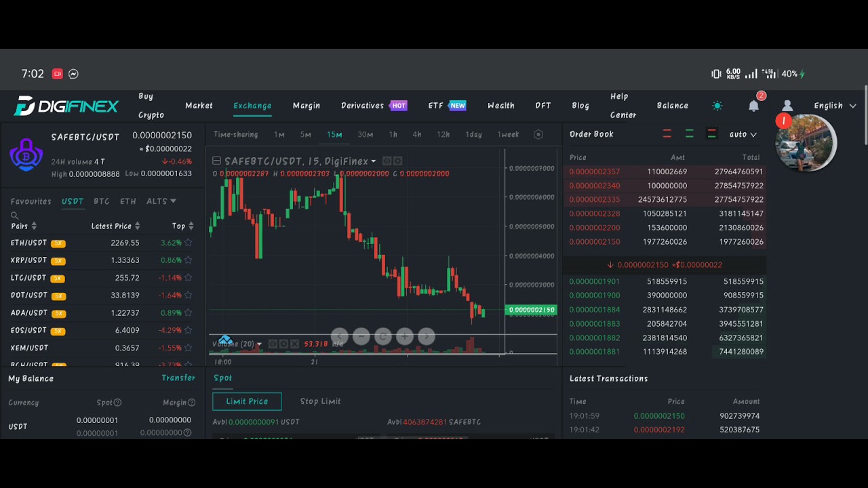
Task: Open SAFEBTC/USDT series settings gear
Action: click(397, 161)
